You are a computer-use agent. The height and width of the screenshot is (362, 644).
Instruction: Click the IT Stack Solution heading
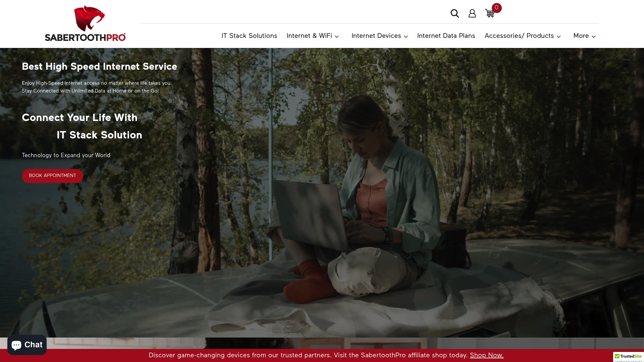[99, 135]
